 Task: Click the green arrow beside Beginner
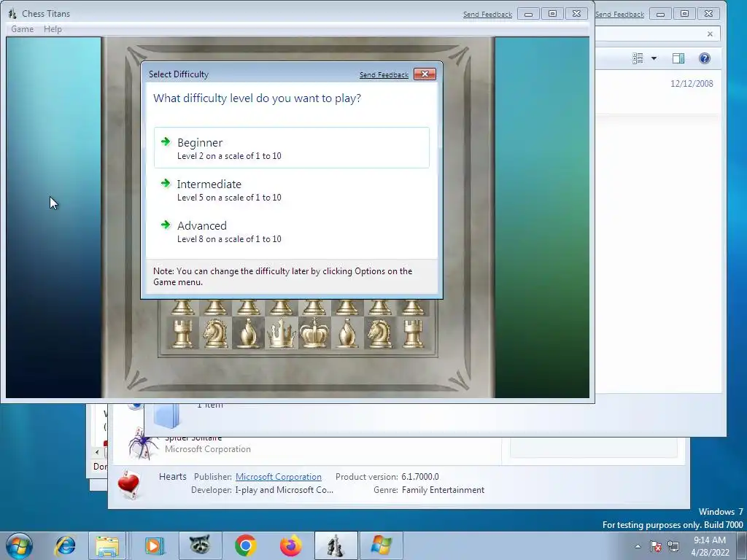point(166,141)
